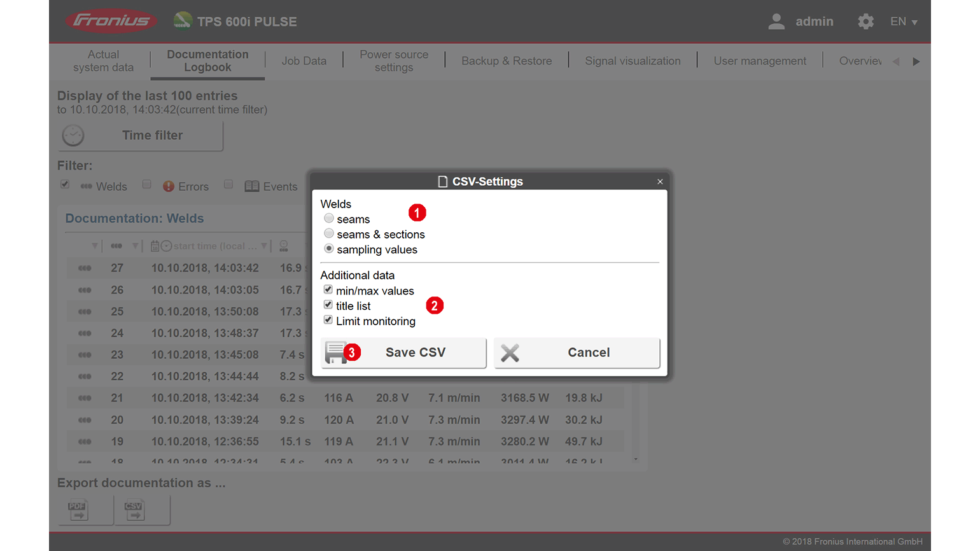Screen dimensions: 980x551
Task: Toggle the title list checkbox
Action: coord(328,305)
